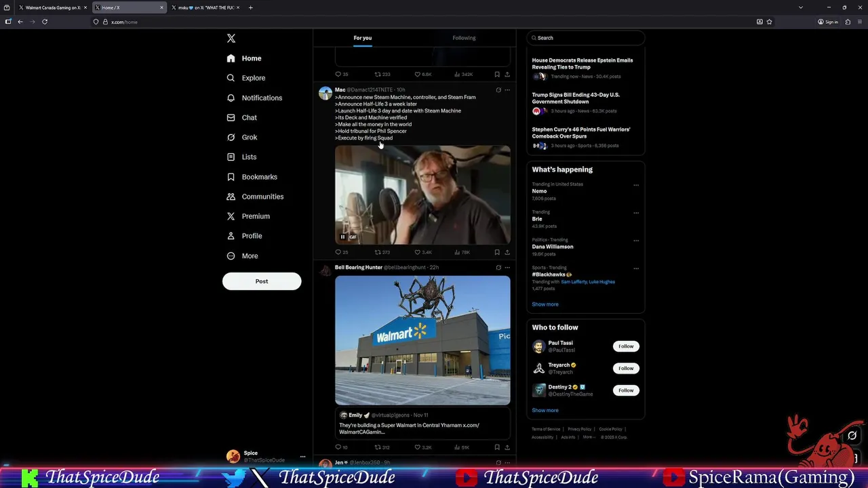Open more options on Bell Bearing Hunter post
The image size is (868, 488).
pyautogui.click(x=507, y=267)
